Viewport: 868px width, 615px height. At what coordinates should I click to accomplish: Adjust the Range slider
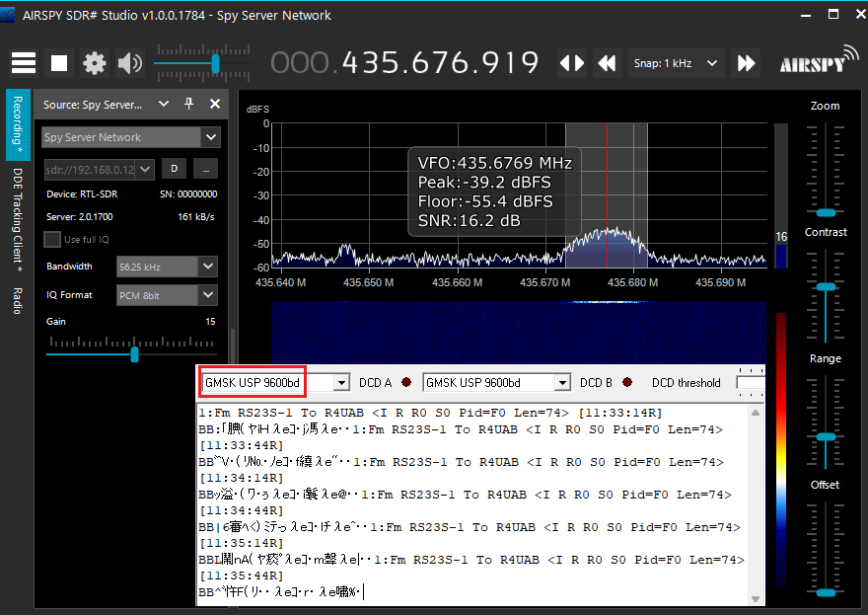tap(826, 436)
